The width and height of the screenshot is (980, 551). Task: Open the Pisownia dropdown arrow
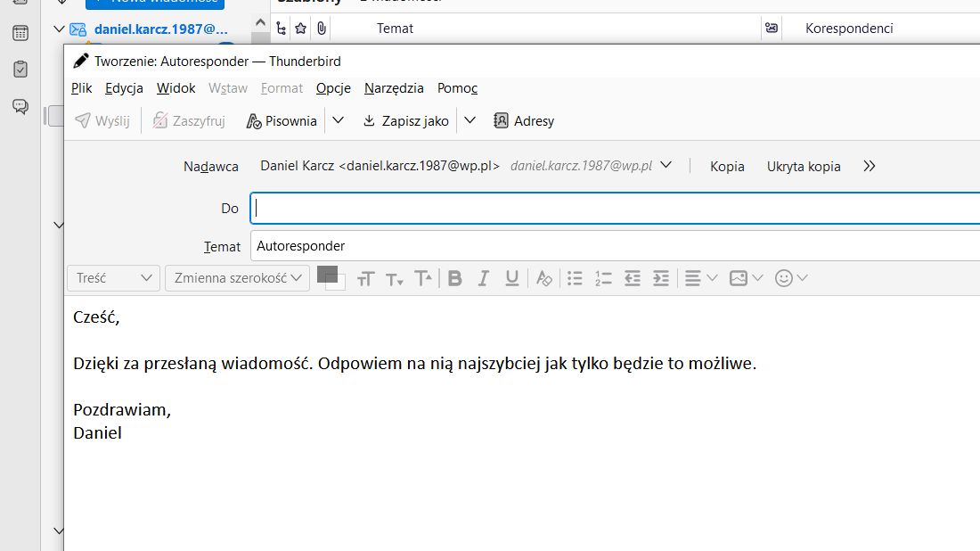click(x=339, y=120)
